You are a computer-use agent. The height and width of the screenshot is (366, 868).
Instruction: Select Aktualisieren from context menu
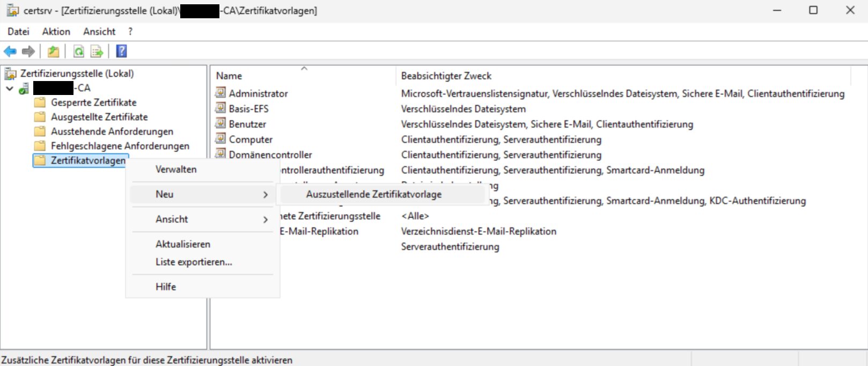182,244
